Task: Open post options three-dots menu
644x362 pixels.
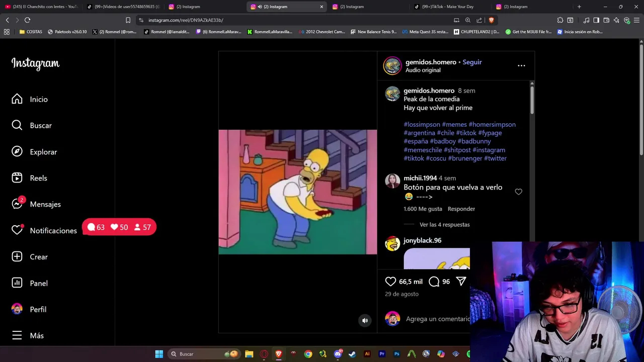Action: click(521, 66)
